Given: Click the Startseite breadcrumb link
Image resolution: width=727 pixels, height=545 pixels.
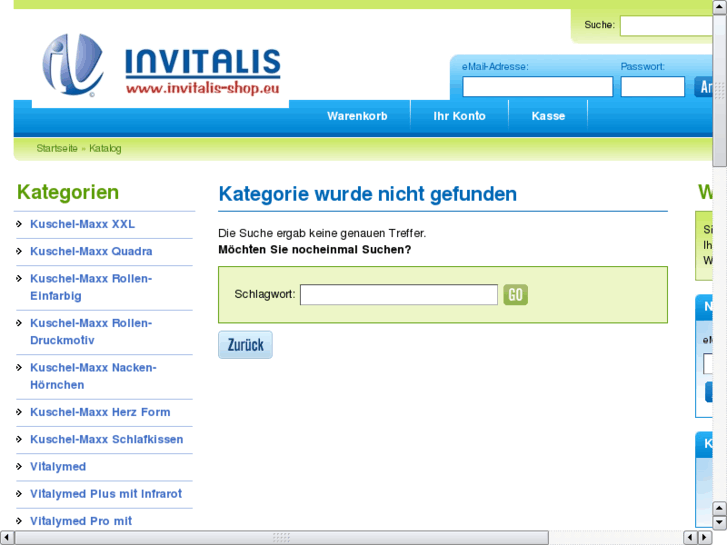Looking at the screenshot, I should (x=57, y=148).
